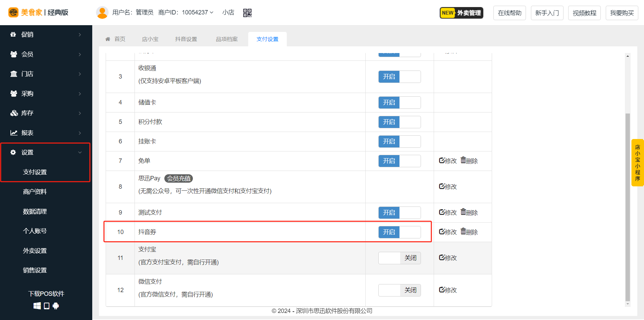
Task: Click the edit icon for 微信支付
Action: tap(442, 290)
